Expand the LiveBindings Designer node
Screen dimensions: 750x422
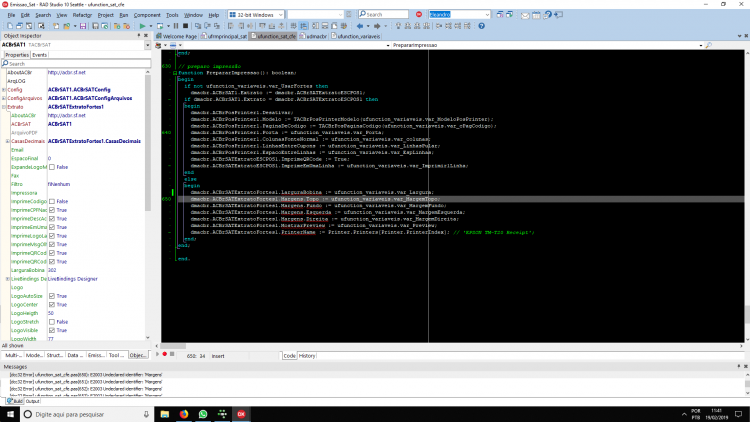8,279
